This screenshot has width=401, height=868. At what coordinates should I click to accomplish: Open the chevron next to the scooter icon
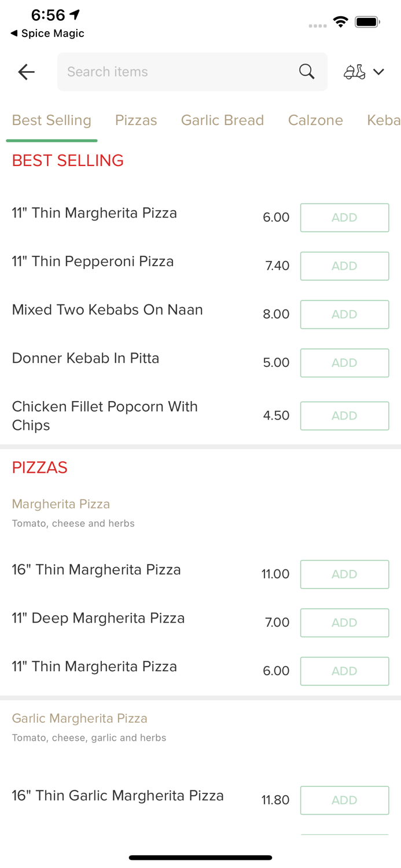380,72
